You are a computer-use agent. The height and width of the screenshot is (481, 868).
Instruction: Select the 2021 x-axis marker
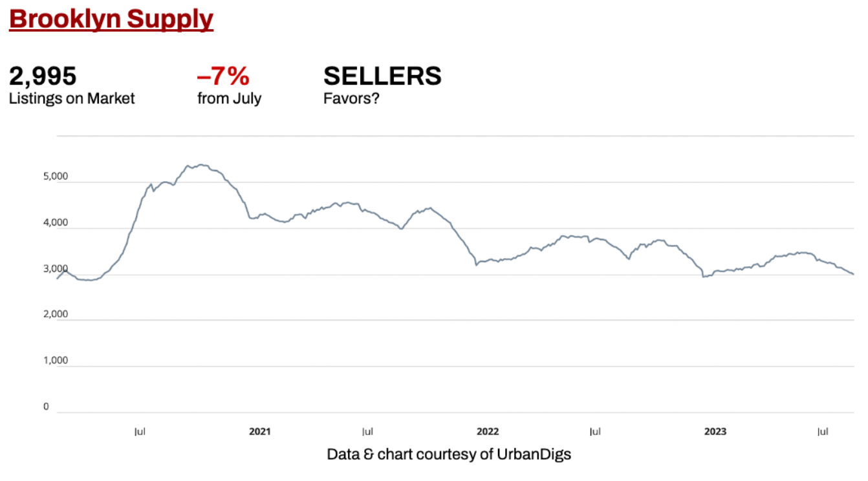point(260,431)
